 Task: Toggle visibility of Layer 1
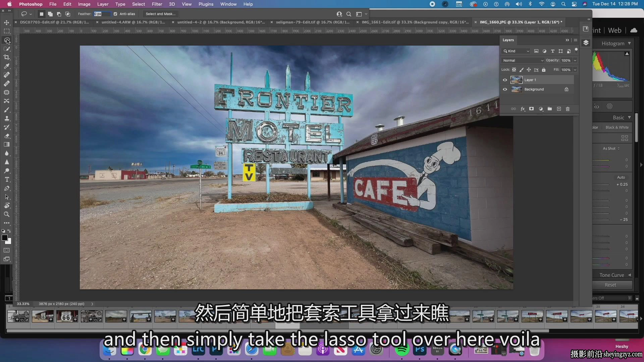click(505, 80)
